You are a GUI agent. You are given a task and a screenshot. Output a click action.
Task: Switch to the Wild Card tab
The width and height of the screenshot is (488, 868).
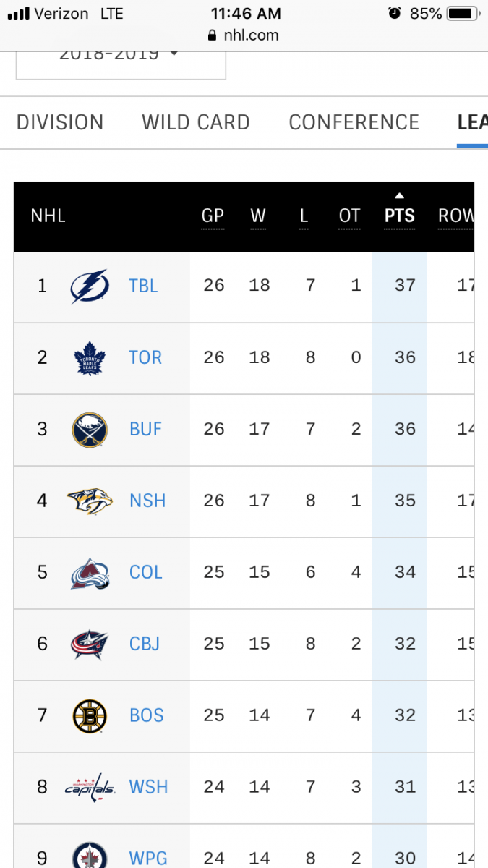[x=196, y=122]
